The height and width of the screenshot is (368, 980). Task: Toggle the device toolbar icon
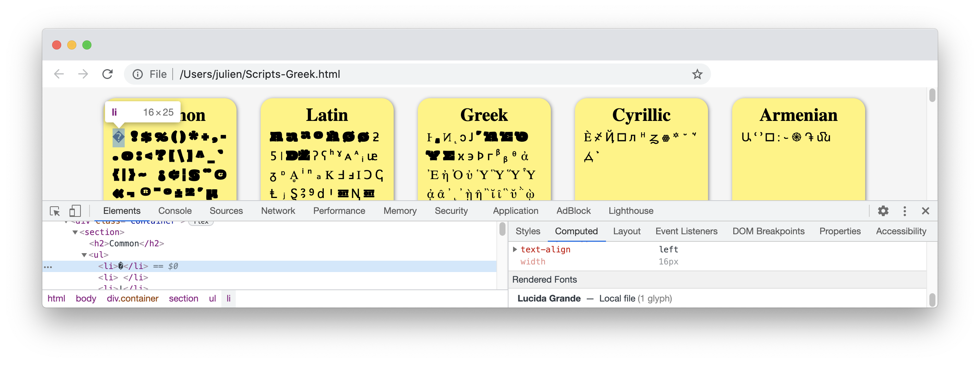point(74,211)
